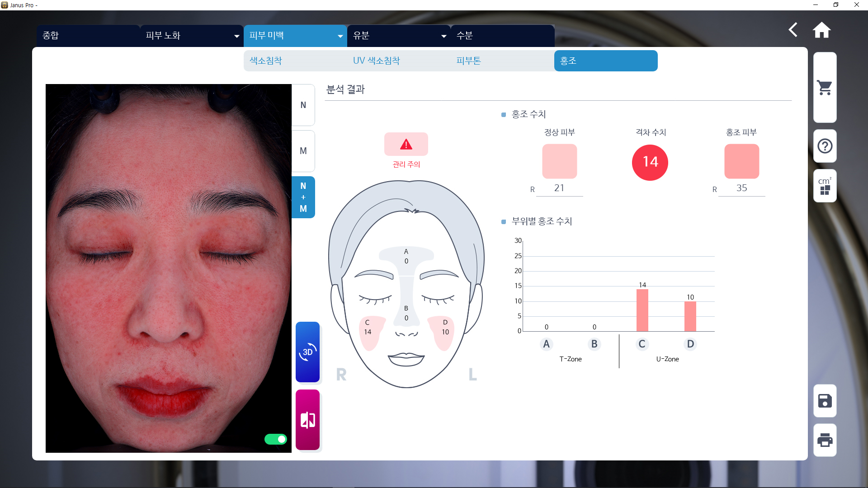Return to the home screen
Image resolution: width=868 pixels, height=488 pixels.
(821, 30)
